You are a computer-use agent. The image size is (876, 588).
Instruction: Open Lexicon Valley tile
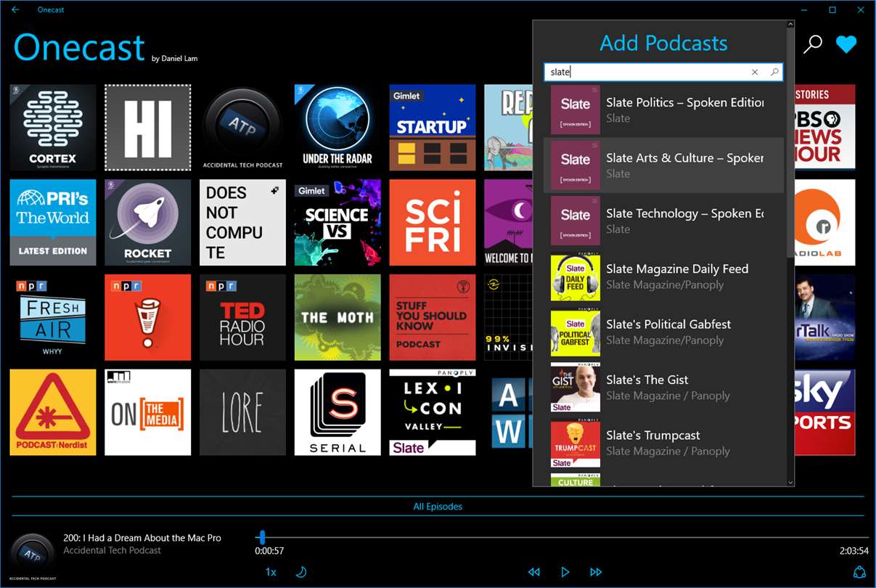(x=433, y=412)
